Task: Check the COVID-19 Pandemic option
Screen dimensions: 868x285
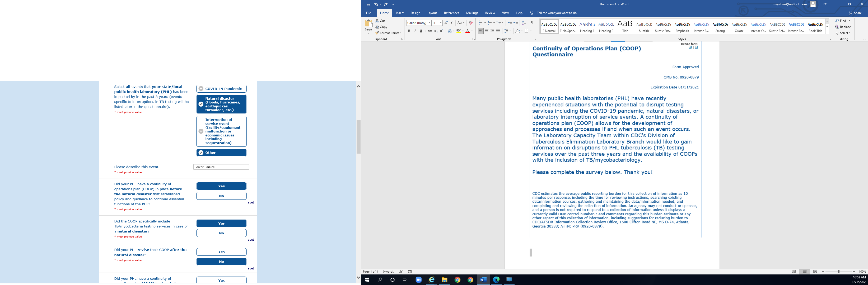Action: click(x=221, y=89)
